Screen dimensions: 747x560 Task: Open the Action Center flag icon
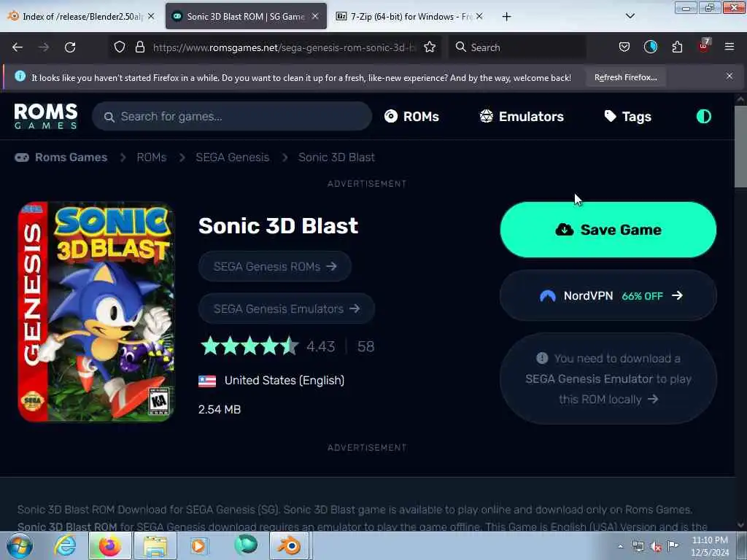coord(673,545)
